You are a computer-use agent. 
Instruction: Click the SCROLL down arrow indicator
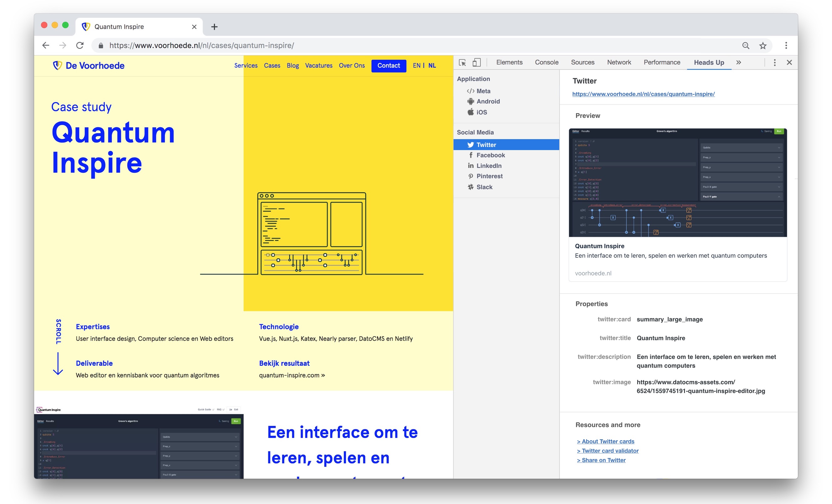[58, 364]
